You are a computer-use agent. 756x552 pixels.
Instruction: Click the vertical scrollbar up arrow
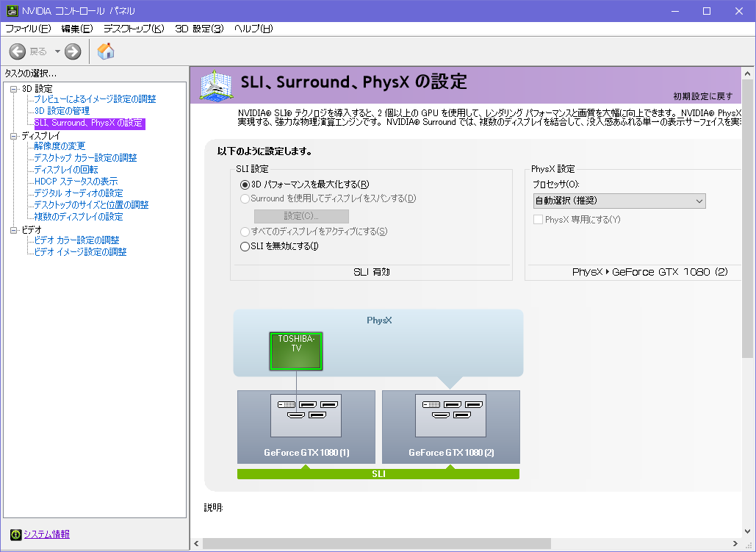747,74
